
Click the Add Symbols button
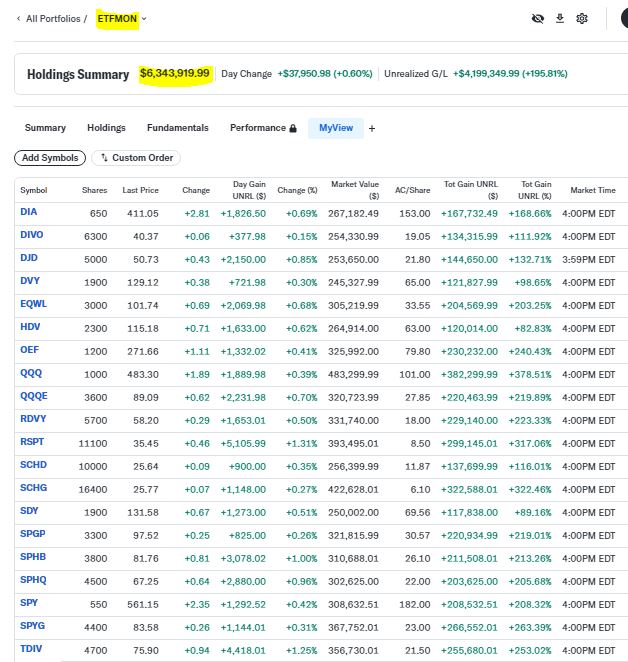pos(49,158)
